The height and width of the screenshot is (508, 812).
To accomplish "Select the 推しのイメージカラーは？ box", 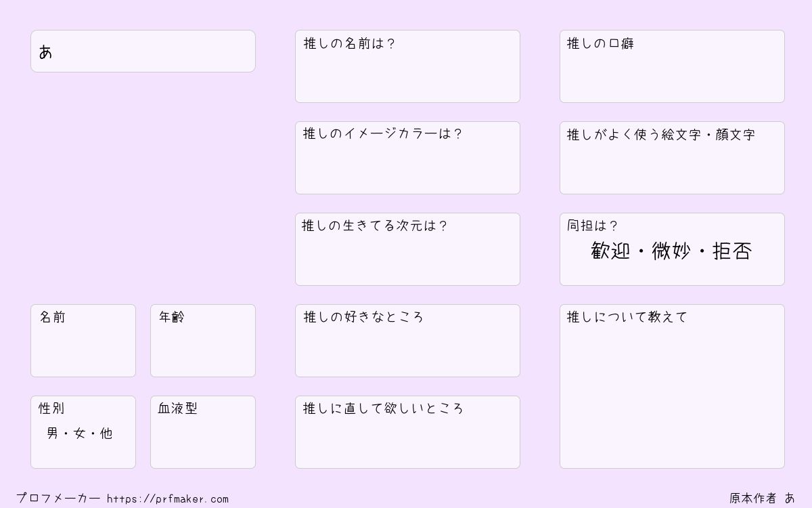I will pyautogui.click(x=407, y=158).
